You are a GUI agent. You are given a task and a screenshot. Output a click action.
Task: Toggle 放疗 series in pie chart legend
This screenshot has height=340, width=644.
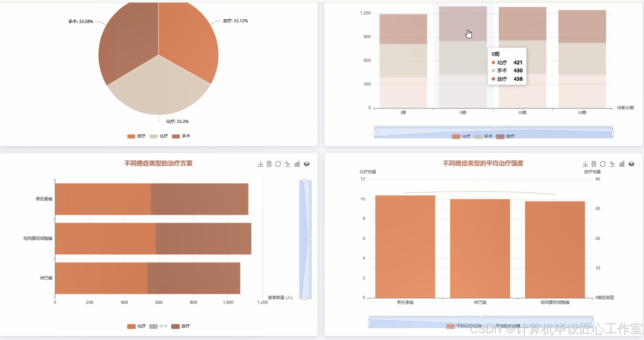(x=136, y=136)
